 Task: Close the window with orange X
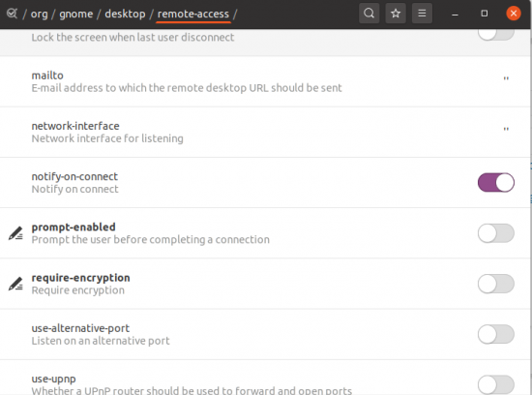[x=514, y=14]
